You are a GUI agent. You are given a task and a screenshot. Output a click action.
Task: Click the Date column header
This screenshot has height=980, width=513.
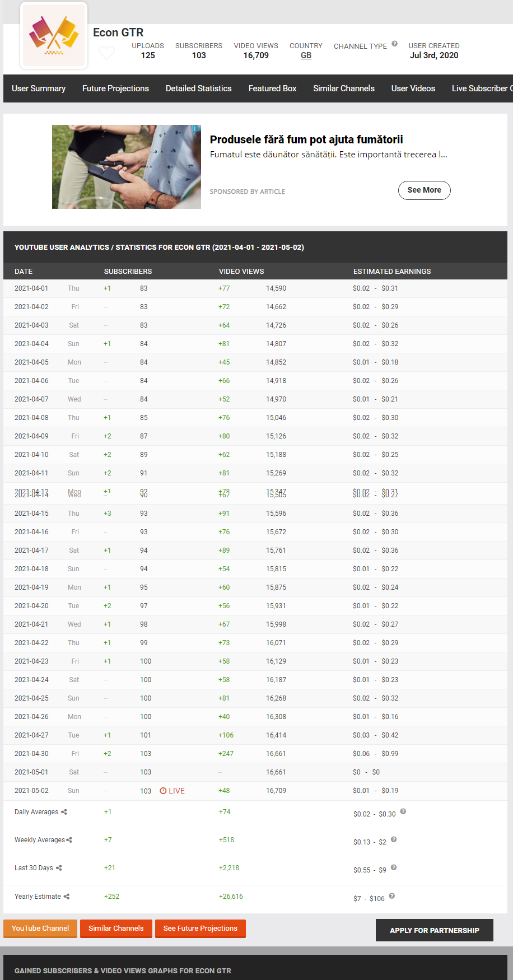pos(24,272)
